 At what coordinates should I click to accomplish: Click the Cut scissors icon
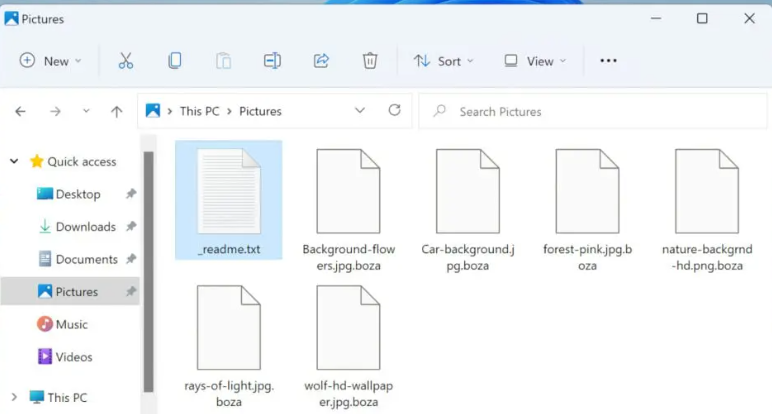click(x=125, y=61)
